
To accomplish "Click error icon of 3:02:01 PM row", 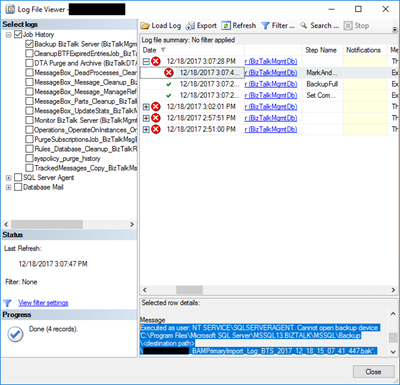I will (x=156, y=107).
